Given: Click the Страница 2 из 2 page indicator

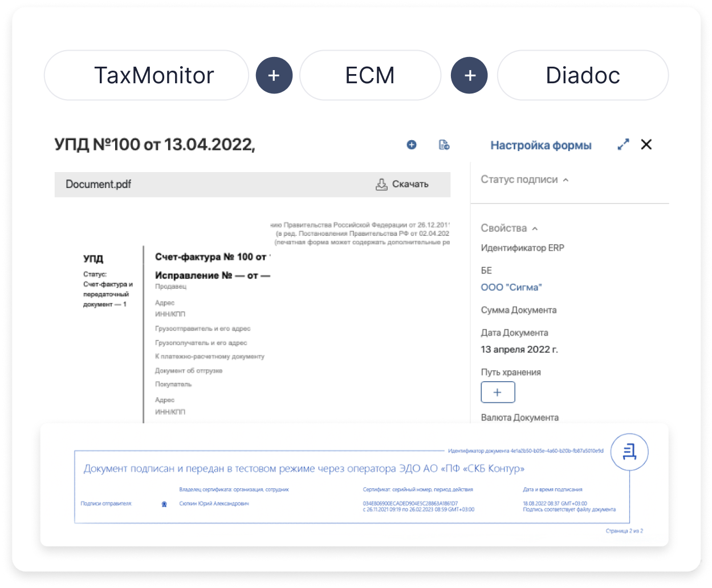Looking at the screenshot, I should coord(624,531).
